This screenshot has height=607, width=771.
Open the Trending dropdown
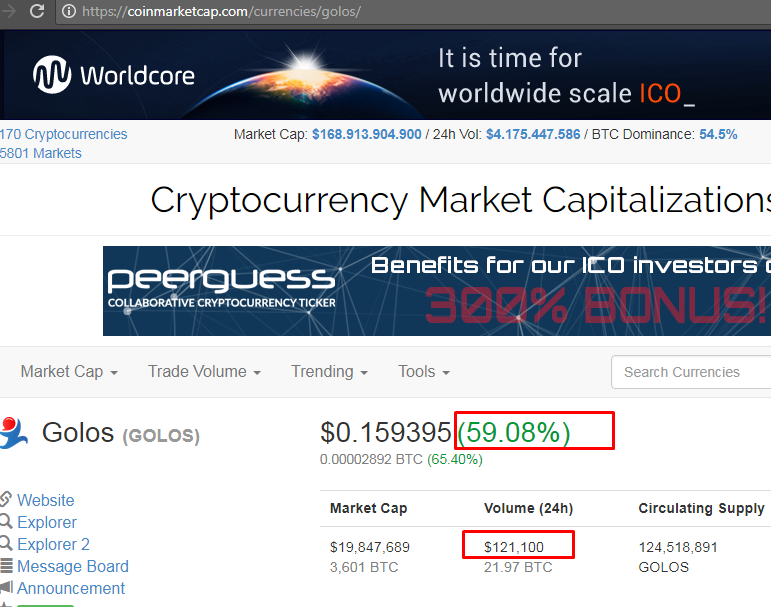[329, 372]
